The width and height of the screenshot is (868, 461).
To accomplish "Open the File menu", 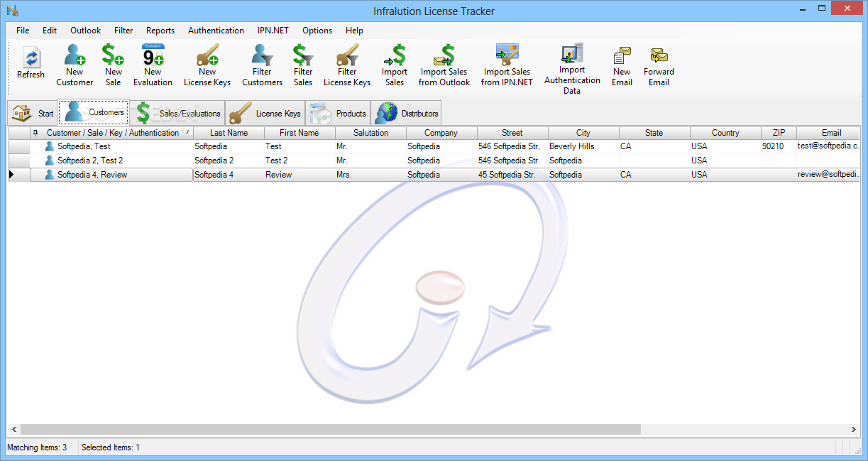I will [23, 31].
